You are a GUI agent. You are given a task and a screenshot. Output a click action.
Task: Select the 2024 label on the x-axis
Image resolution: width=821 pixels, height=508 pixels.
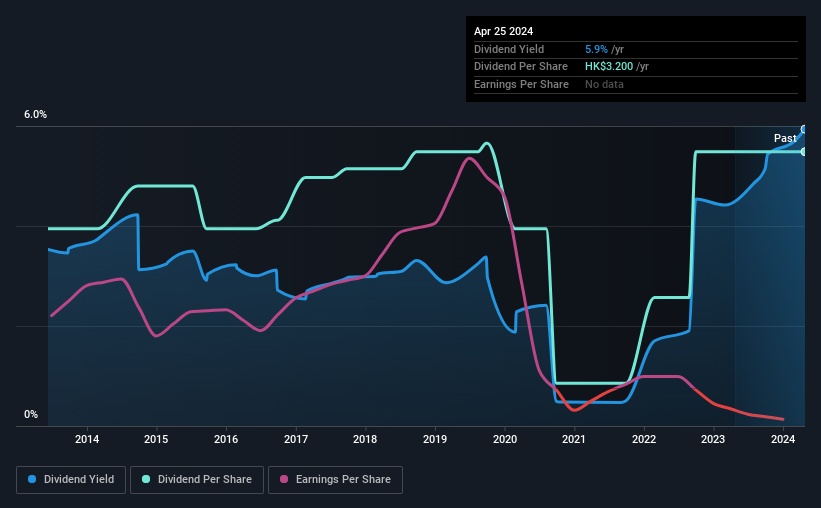pos(783,439)
